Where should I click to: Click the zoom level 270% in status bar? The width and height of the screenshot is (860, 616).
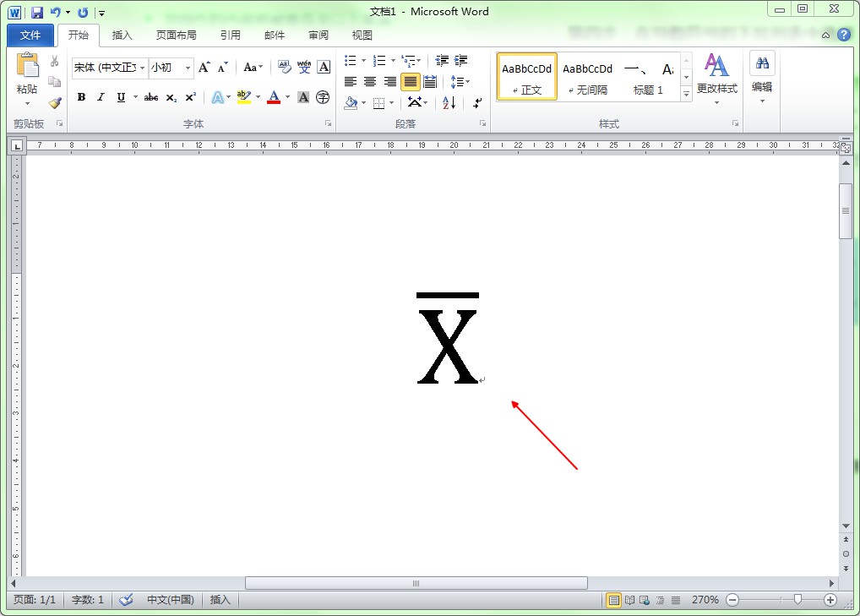(705, 600)
